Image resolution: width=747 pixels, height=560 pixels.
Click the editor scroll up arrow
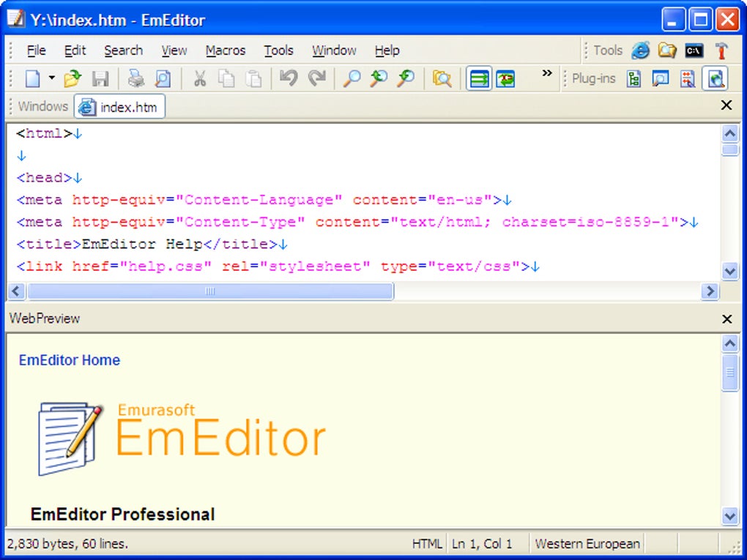730,134
